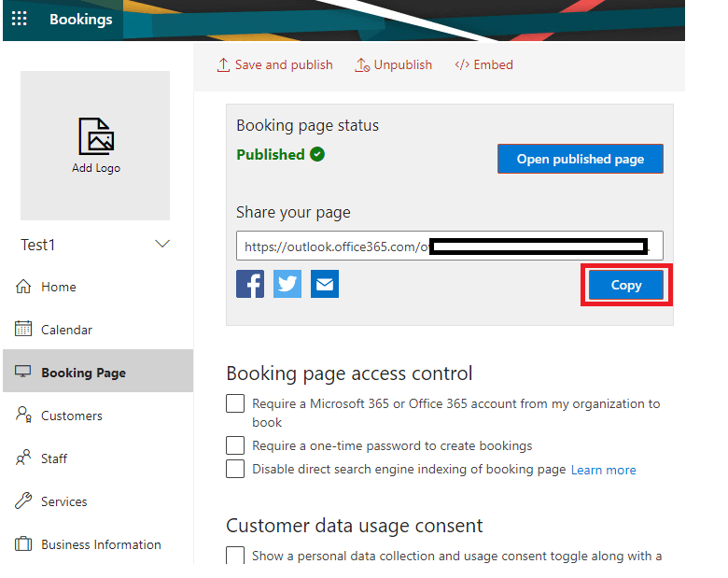The height and width of the screenshot is (578, 728).
Task: Click the Customers person icon
Action: pos(23,415)
